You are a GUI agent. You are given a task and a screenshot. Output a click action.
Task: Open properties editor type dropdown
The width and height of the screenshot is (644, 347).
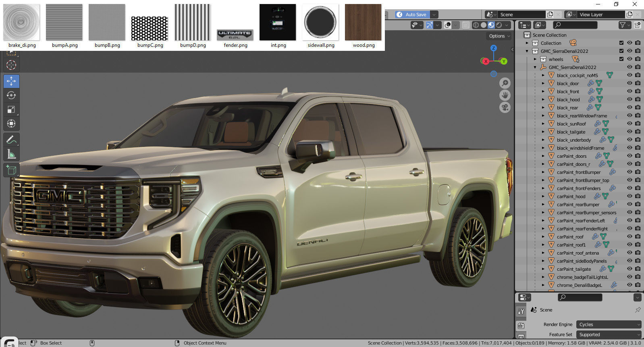tap(524, 297)
